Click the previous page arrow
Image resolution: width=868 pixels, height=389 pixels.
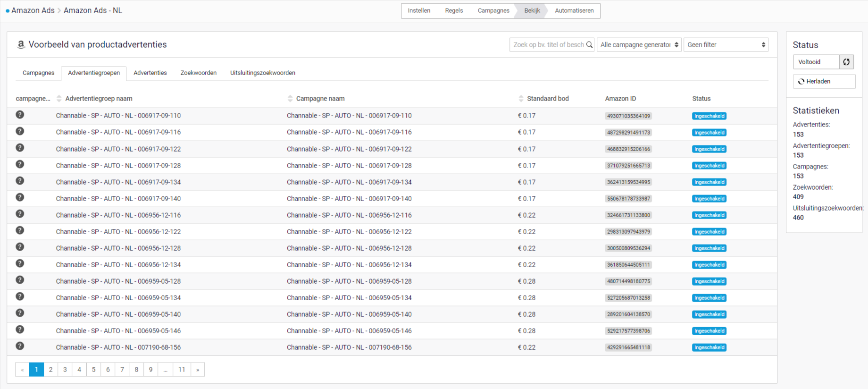click(22, 370)
